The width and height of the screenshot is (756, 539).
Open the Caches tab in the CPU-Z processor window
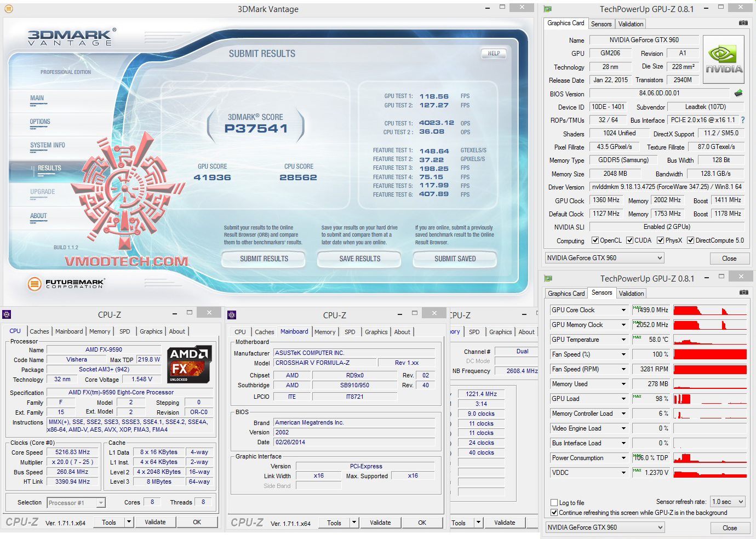point(39,331)
